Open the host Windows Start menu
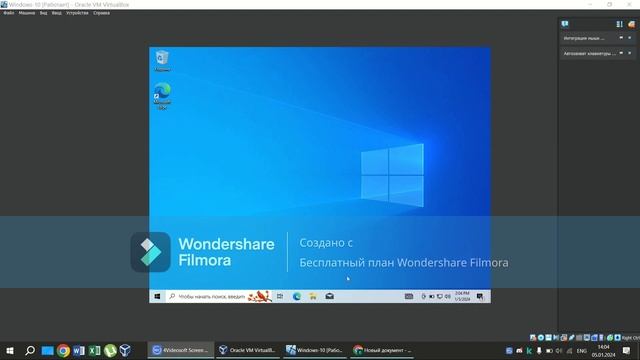640x360 pixels. [x=10, y=351]
